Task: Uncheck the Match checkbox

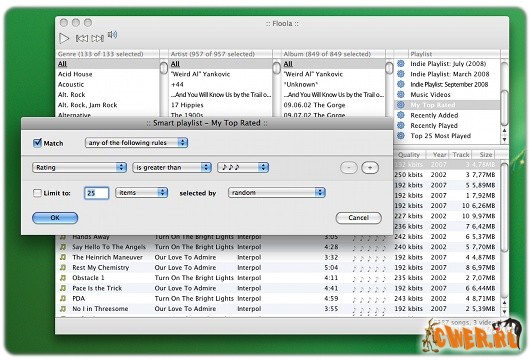Action: point(37,143)
